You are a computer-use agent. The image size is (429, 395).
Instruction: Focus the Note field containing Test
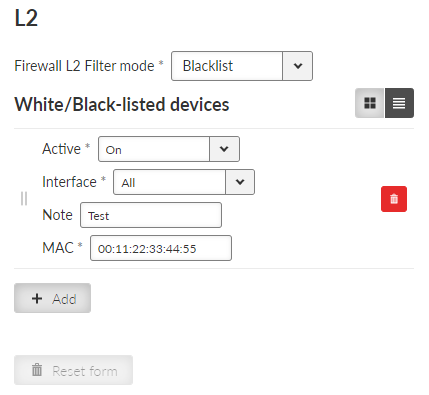tap(151, 215)
